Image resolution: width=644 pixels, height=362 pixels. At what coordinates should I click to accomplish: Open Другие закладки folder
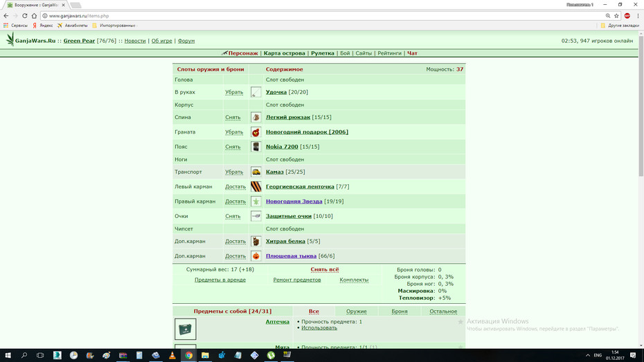click(x=620, y=26)
